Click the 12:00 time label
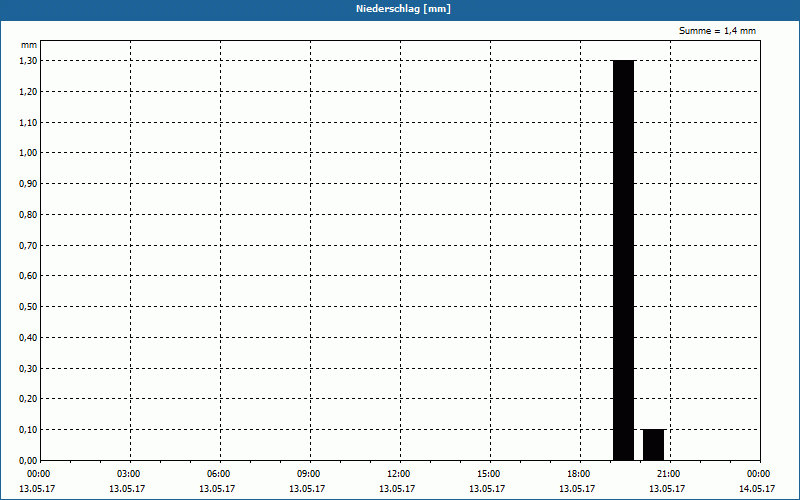The width and height of the screenshot is (800, 500). pyautogui.click(x=401, y=474)
